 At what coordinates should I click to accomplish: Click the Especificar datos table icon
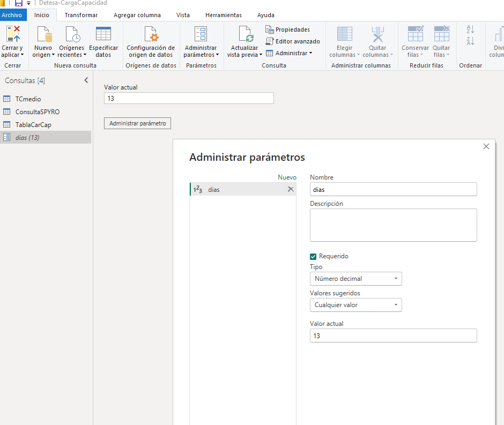pyautogui.click(x=103, y=34)
